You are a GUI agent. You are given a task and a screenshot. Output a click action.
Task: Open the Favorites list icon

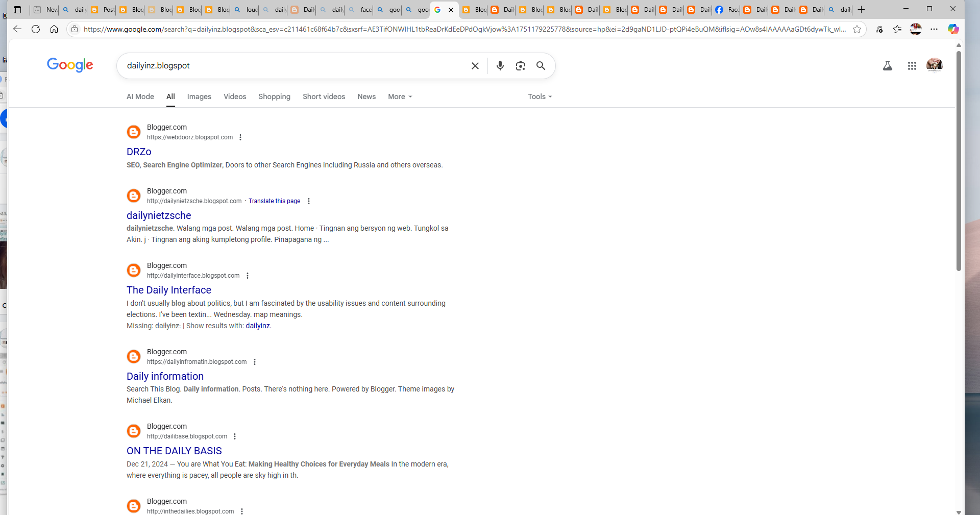(897, 29)
